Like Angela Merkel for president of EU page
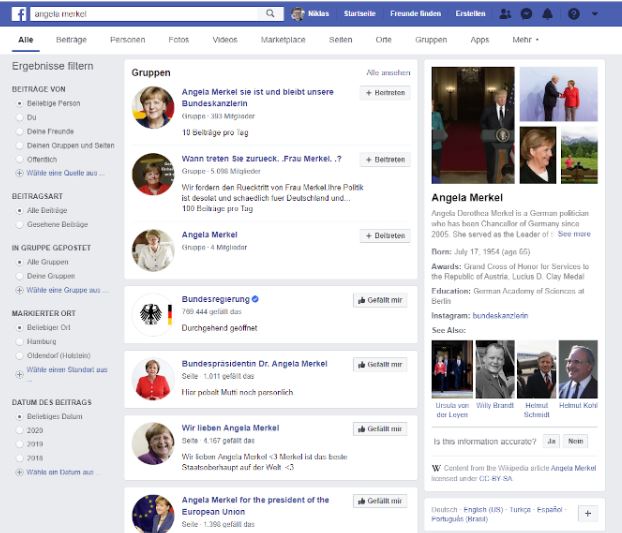 pos(380,501)
